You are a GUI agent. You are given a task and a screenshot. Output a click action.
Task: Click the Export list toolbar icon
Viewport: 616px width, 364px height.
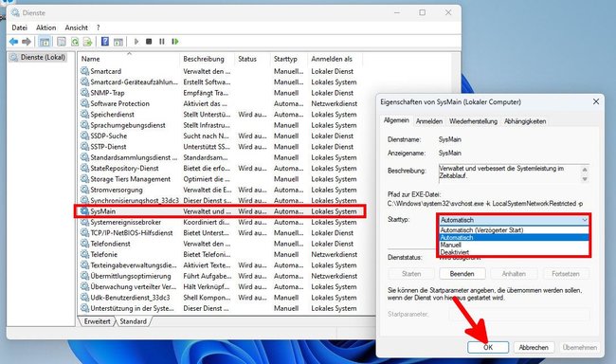[87, 42]
